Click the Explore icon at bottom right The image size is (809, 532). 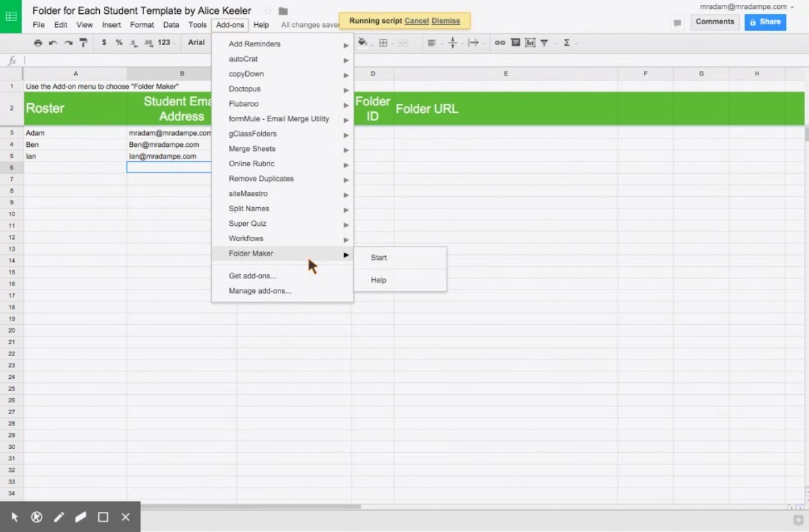798,520
